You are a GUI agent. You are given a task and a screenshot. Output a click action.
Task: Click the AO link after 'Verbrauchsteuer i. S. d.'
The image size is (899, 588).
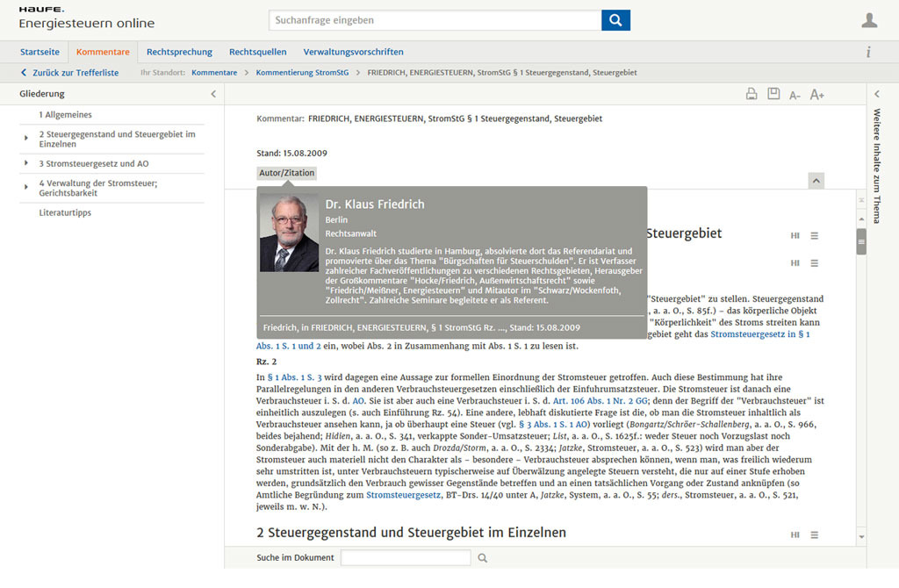click(358, 401)
